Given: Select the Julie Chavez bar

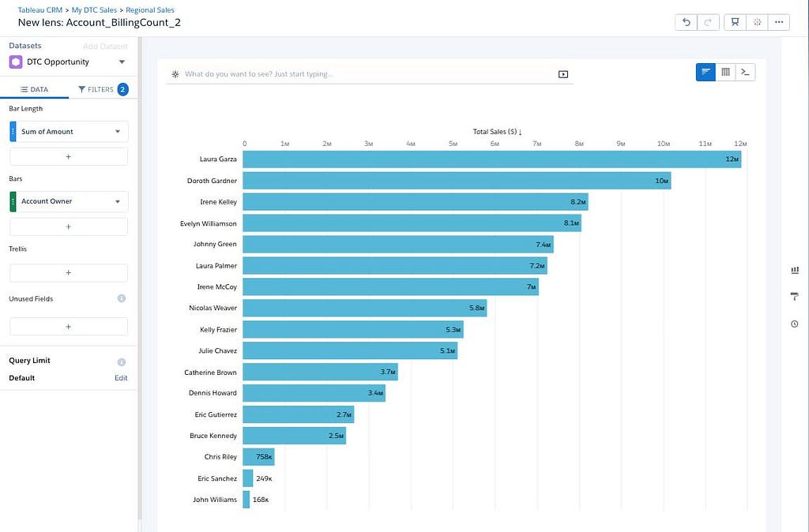Looking at the screenshot, I should coord(350,350).
